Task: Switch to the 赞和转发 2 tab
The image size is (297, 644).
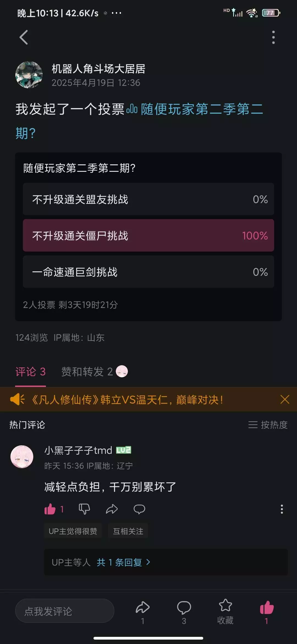Action: point(87,372)
